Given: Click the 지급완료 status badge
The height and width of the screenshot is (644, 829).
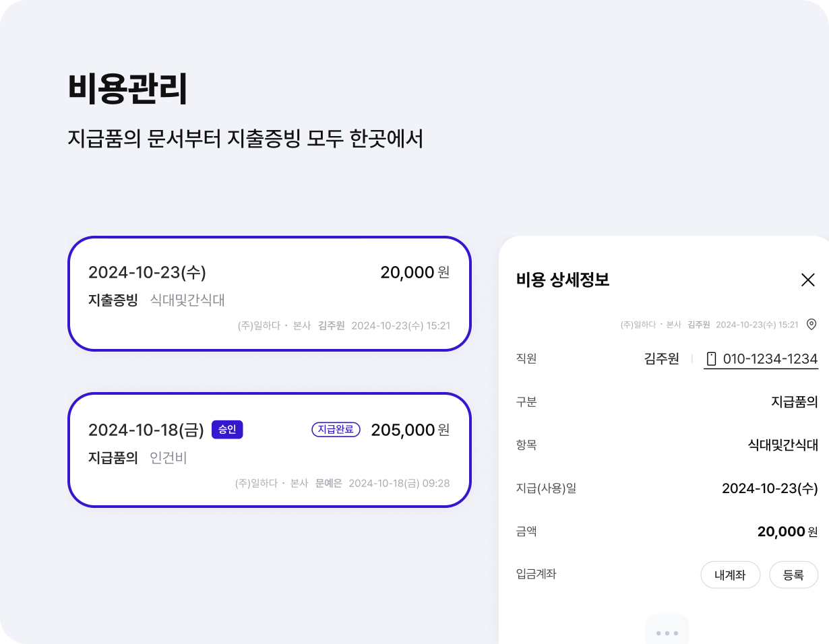Looking at the screenshot, I should point(336,429).
